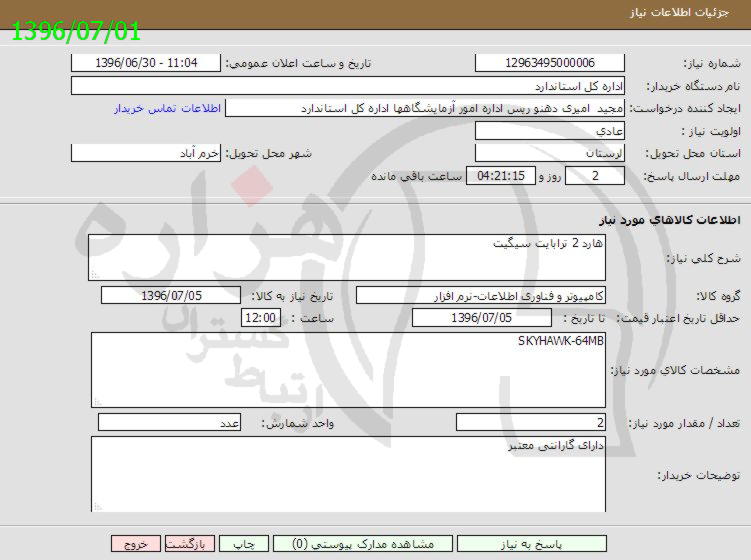Click the price validity date field next to تا تاریخ
Screen dimensions: 751x560
pos(482,318)
